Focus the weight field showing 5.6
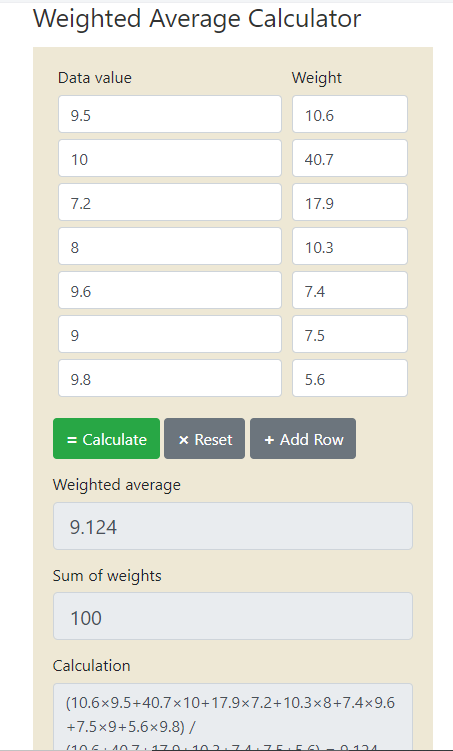The width and height of the screenshot is (453, 751). [x=350, y=378]
